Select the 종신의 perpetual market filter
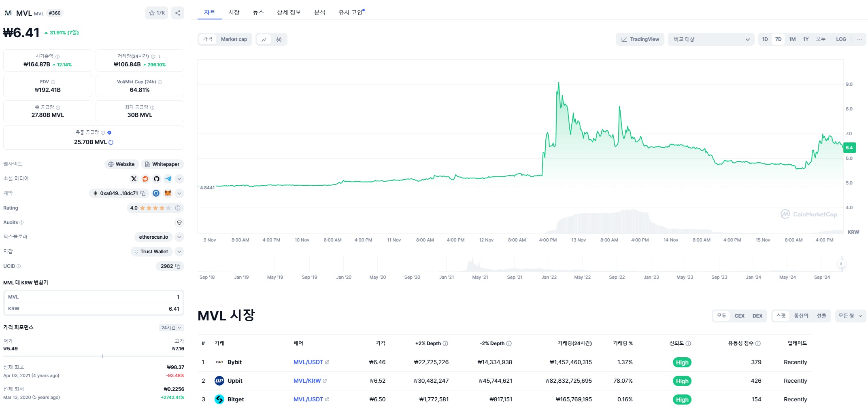Screen dimensions: 868x407 [x=801, y=316]
